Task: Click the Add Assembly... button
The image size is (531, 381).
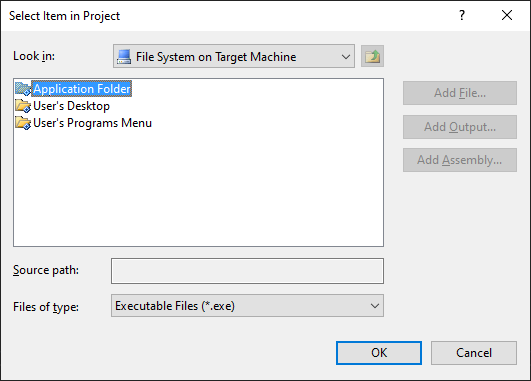Action: [460, 160]
